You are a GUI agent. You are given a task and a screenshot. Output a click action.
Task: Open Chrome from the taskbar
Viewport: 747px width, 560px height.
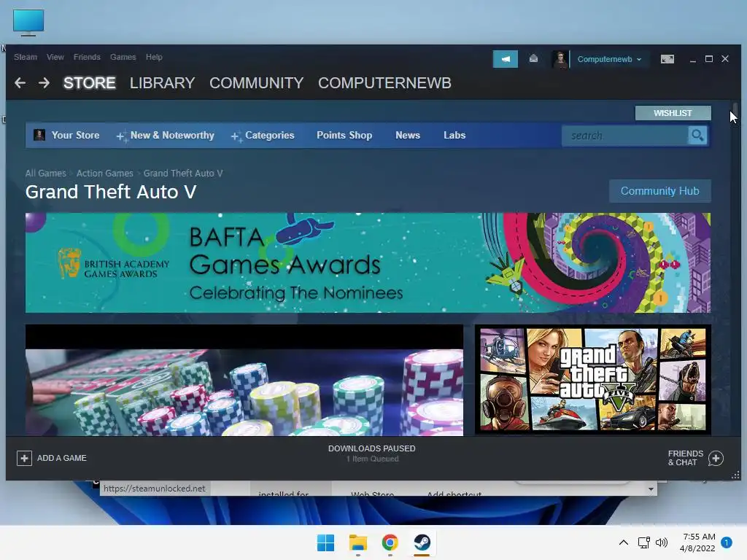click(x=390, y=542)
